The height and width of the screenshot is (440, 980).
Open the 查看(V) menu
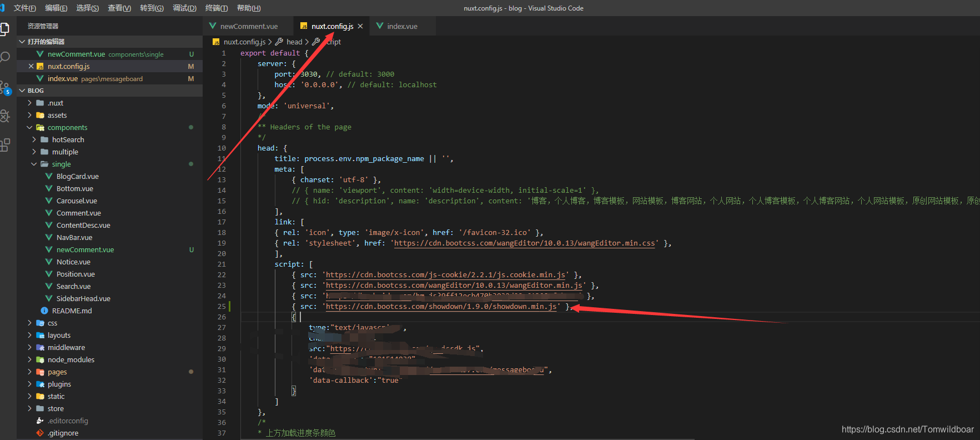(x=119, y=8)
